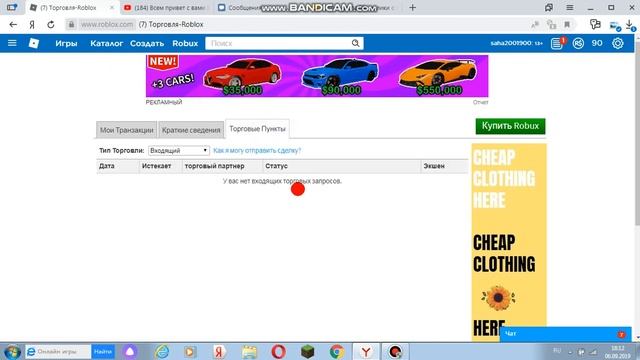
Task: Click the Купить Robux button
Action: click(510, 126)
